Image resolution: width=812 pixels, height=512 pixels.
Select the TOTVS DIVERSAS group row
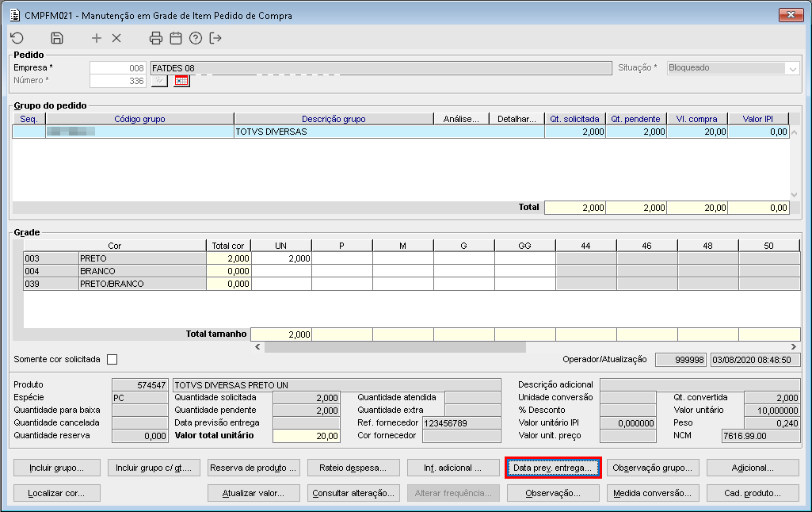401,132
